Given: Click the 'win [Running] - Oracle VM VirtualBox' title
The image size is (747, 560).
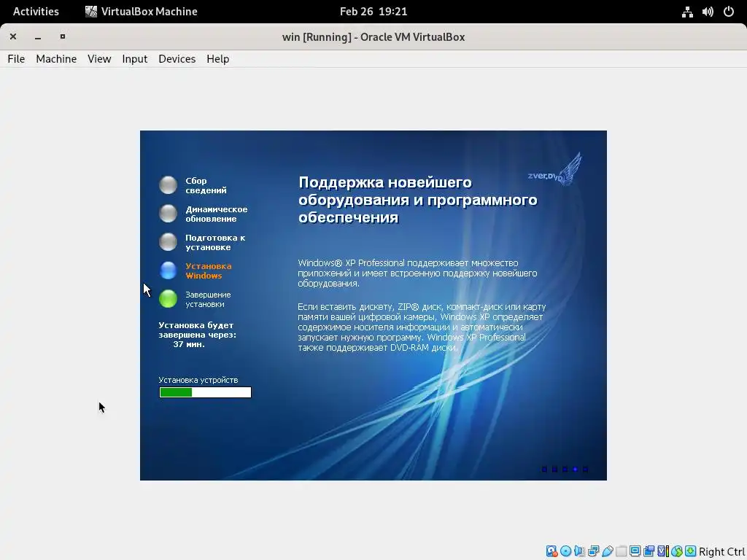Looking at the screenshot, I should pyautogui.click(x=373, y=36).
